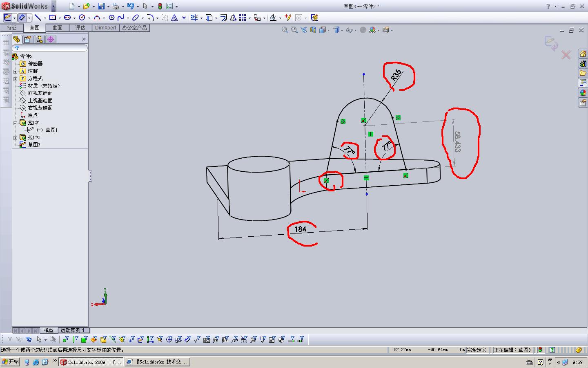
Task: Switch to the 曲面 tab
Action: [57, 28]
